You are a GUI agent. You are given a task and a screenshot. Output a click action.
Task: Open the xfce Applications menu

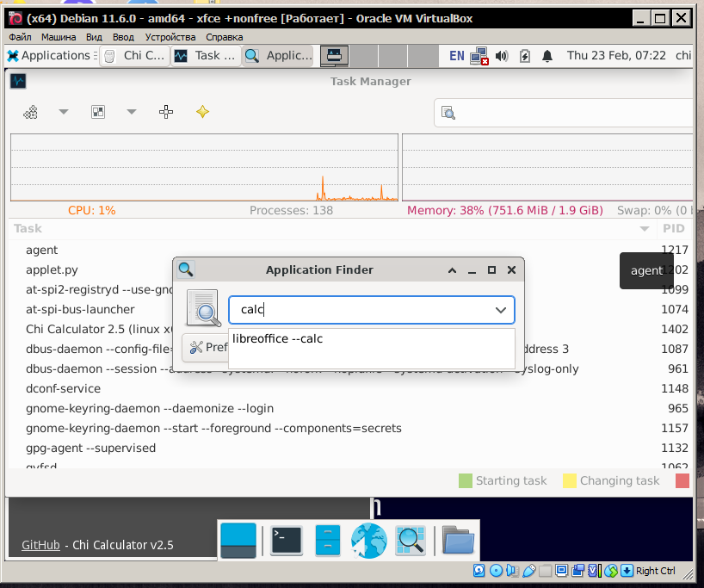tap(52, 56)
